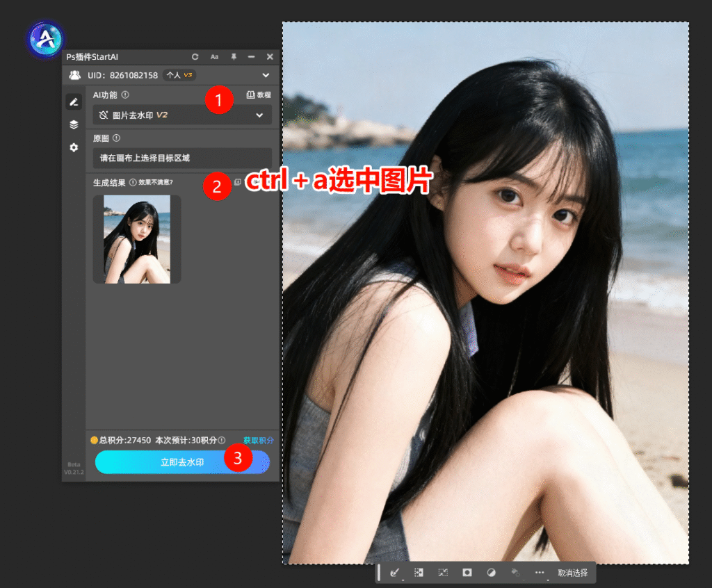Click the info icon beside AI功能
Image resolution: width=712 pixels, height=588 pixels.
point(125,95)
